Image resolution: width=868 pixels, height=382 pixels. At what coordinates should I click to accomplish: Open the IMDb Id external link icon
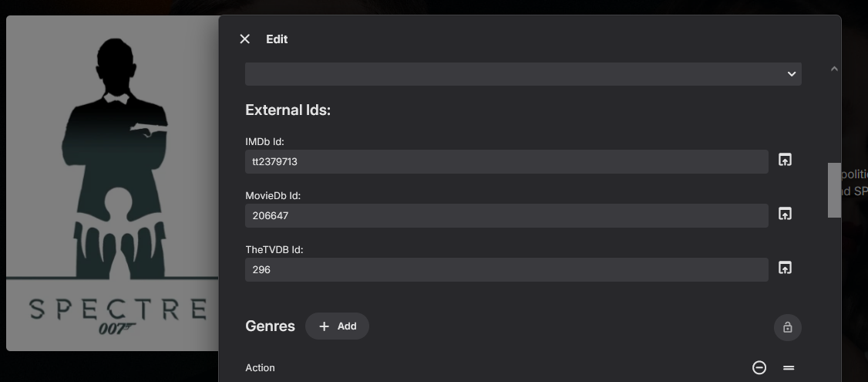pyautogui.click(x=785, y=161)
